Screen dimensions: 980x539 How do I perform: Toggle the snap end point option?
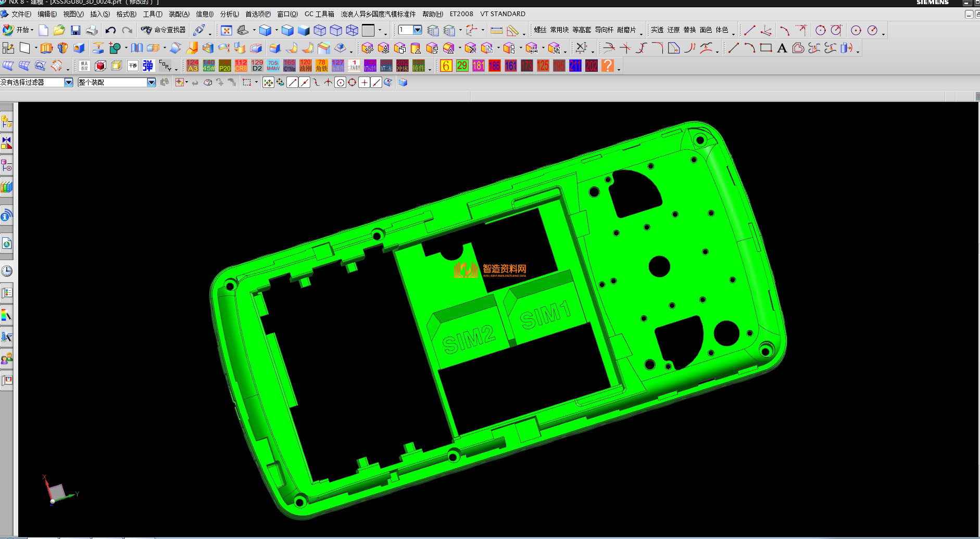coord(293,82)
